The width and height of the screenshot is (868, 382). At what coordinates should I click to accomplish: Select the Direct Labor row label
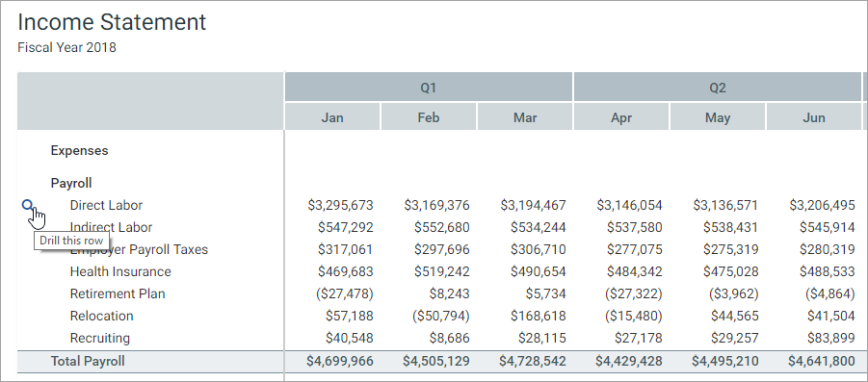106,205
